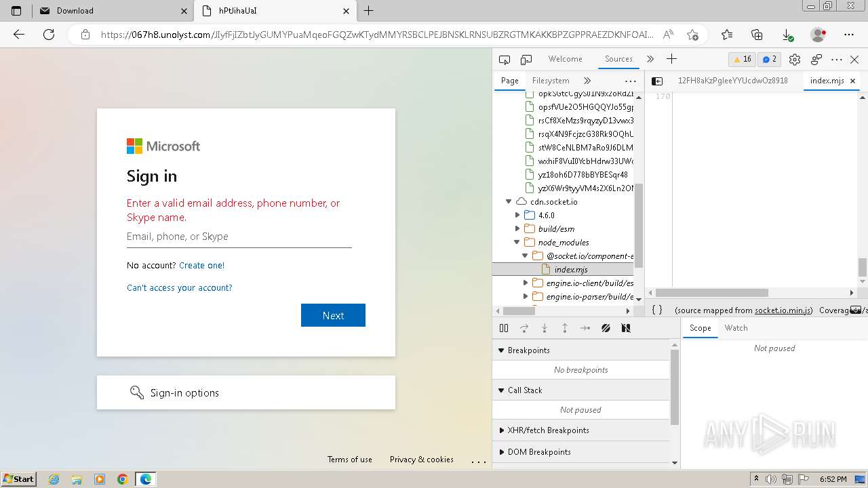Click the inspect element picker icon
Screen dimensions: 868x488
click(504, 60)
